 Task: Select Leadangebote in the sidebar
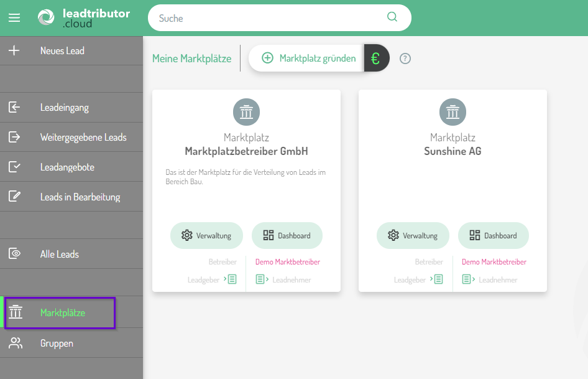pos(67,167)
